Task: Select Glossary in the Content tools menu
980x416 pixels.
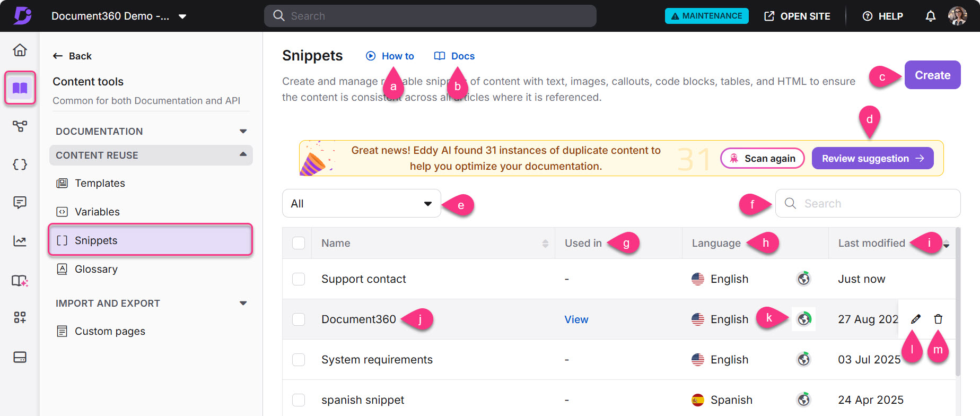Action: coord(96,269)
